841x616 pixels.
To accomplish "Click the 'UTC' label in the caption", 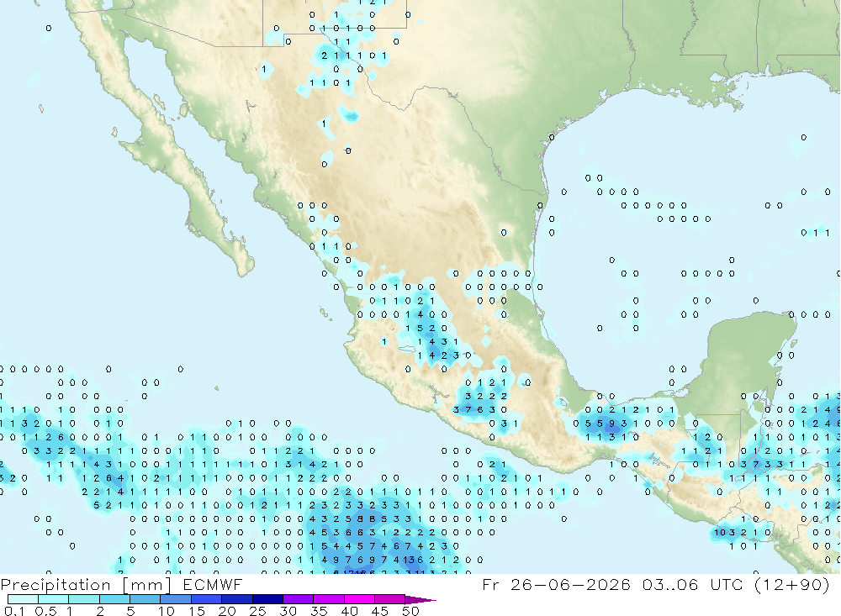I will tap(727, 584).
